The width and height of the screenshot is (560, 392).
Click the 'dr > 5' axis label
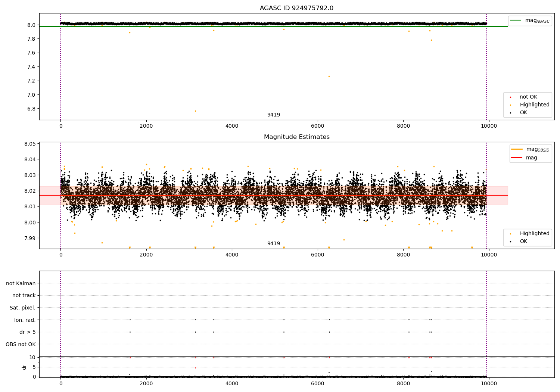pos(28,332)
